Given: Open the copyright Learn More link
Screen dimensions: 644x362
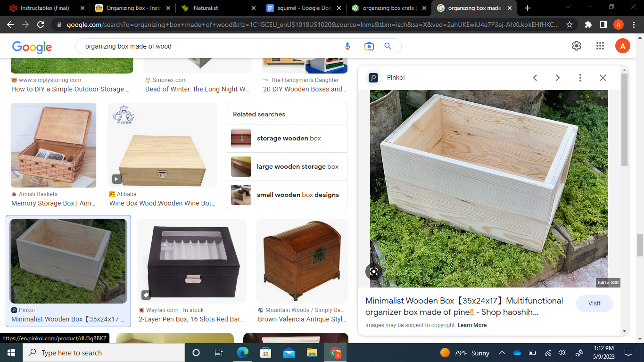Looking at the screenshot, I should (472, 325).
